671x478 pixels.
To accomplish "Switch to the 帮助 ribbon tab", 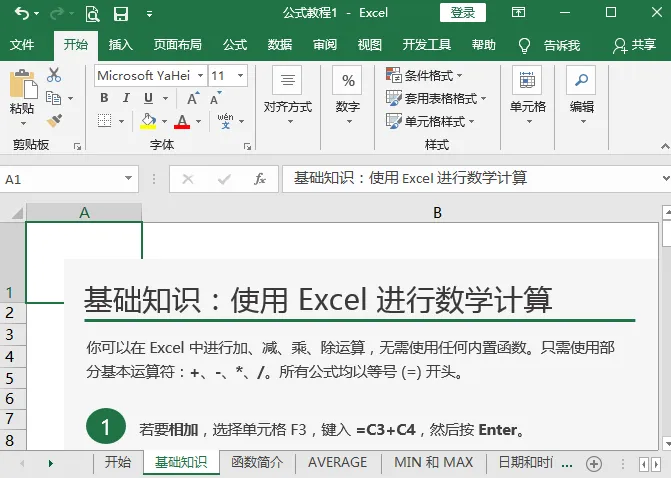I will [484, 45].
